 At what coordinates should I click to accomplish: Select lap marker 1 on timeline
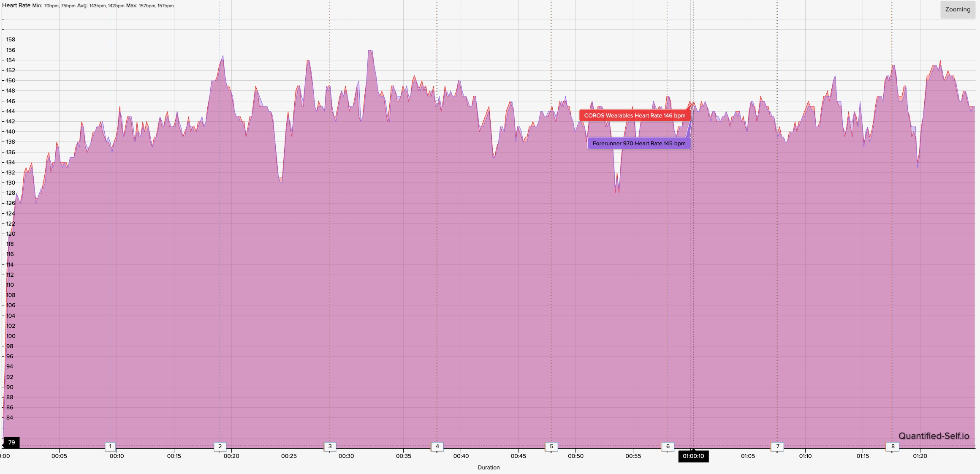coord(110,446)
